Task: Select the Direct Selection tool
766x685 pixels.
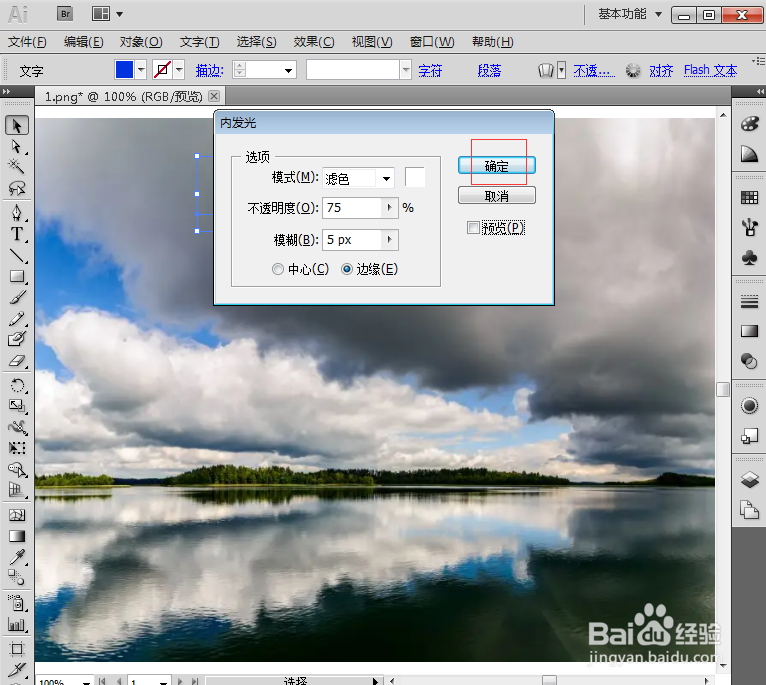Action: (x=17, y=147)
